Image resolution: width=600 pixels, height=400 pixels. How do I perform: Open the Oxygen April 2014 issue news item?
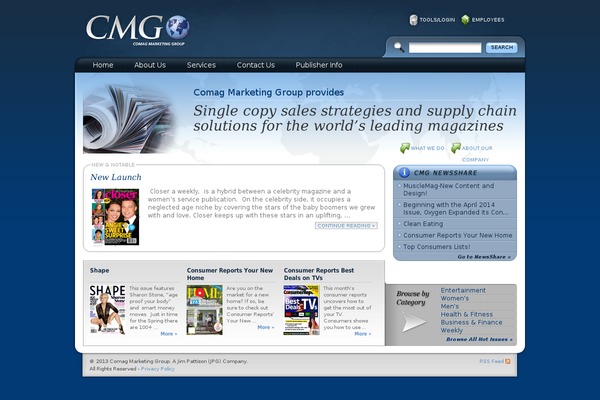456,209
